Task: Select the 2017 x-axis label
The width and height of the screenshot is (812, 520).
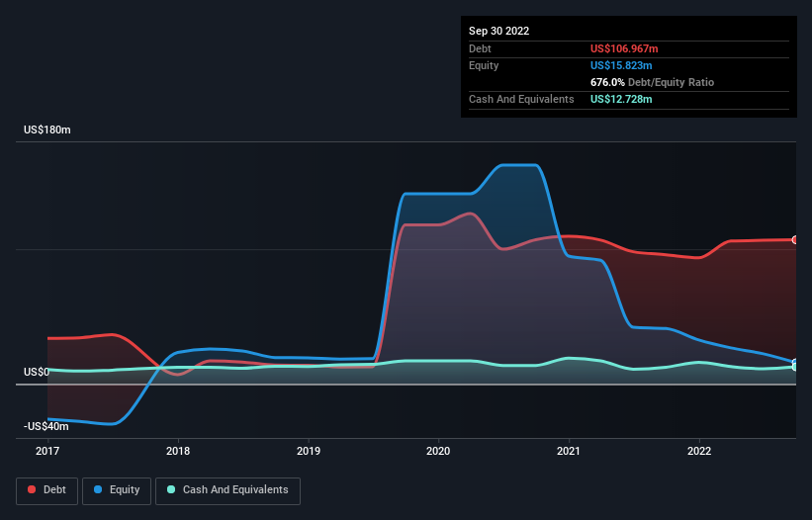Action: coord(47,451)
